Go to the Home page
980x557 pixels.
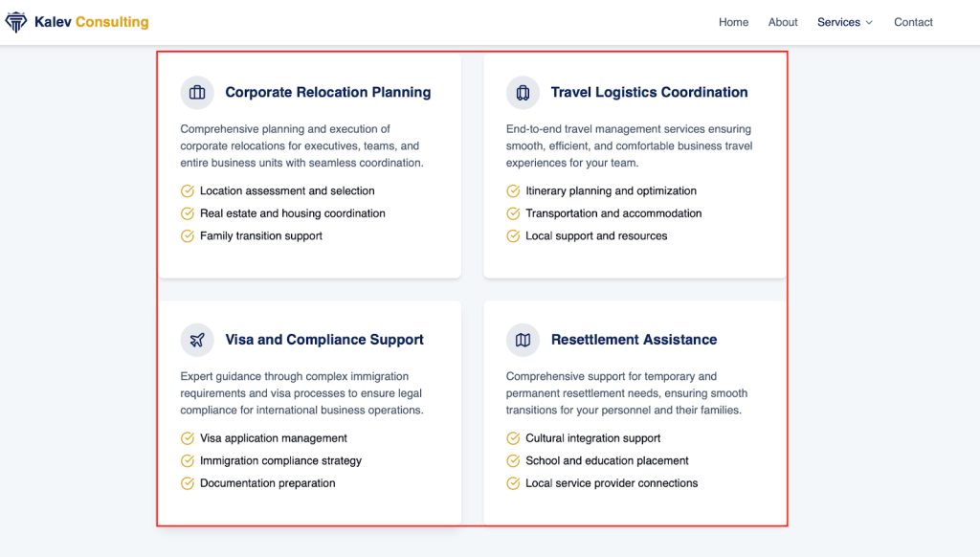[x=733, y=22]
